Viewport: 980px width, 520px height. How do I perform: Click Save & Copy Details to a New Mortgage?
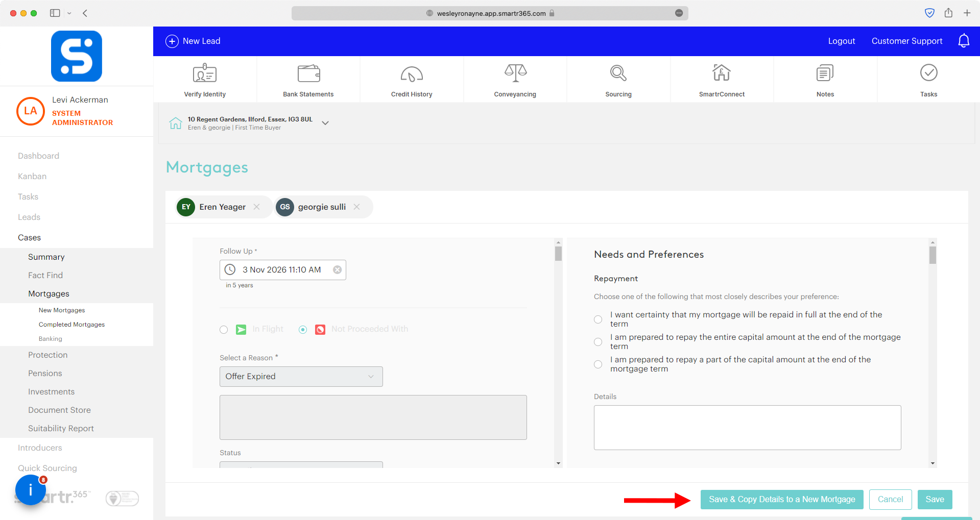[782, 500]
